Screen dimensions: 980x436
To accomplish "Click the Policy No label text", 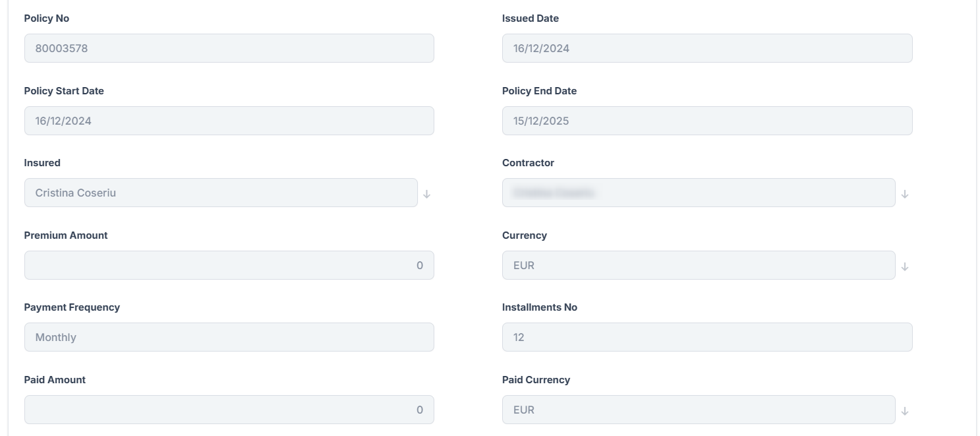I will 47,18.
